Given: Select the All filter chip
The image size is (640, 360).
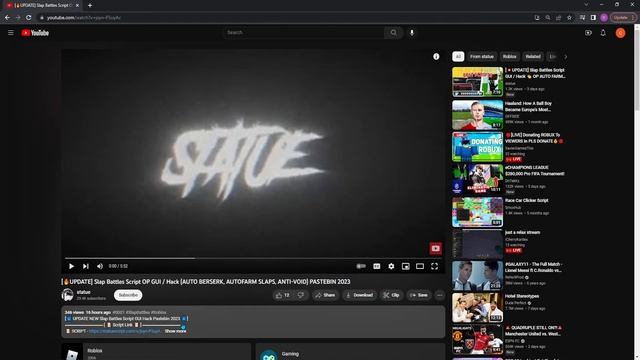Looking at the screenshot, I should tap(458, 57).
